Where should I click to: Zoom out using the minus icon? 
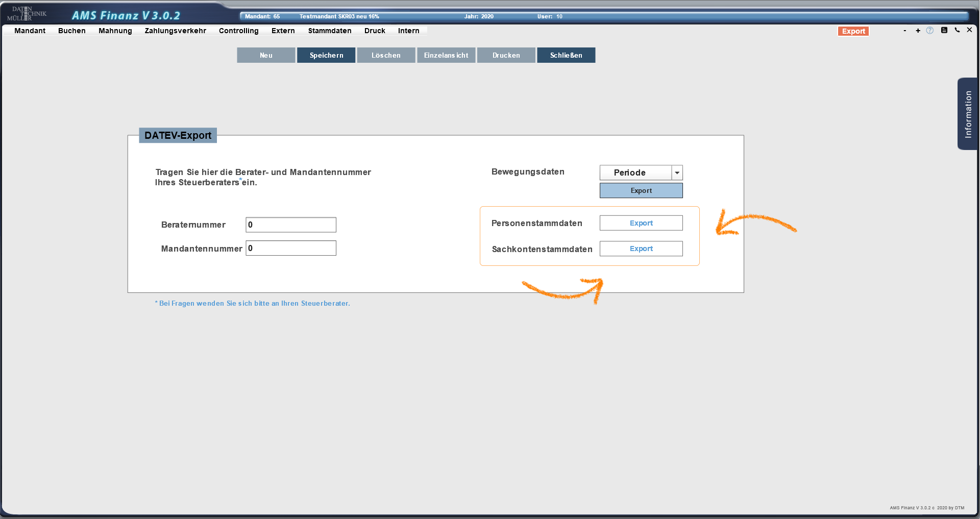pos(904,31)
